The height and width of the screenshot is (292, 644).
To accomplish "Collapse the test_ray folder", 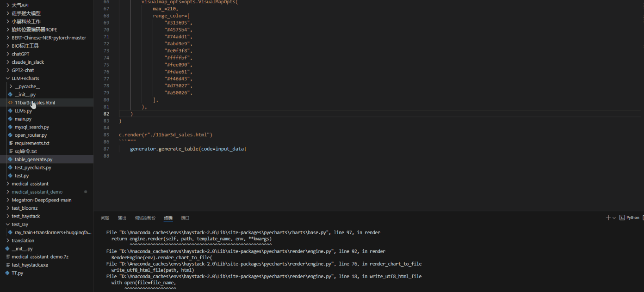I will 7,225.
